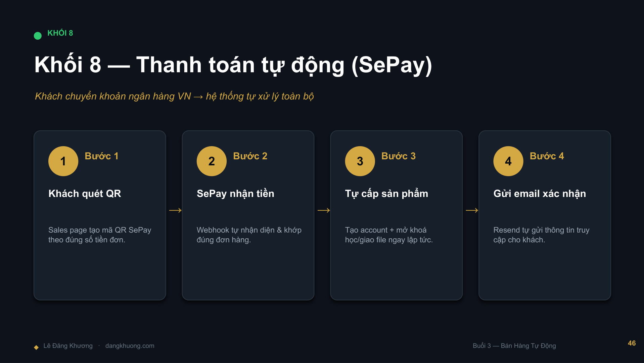Click the Buổi 3 — Bán Hàng Tự Động footer

514,346
